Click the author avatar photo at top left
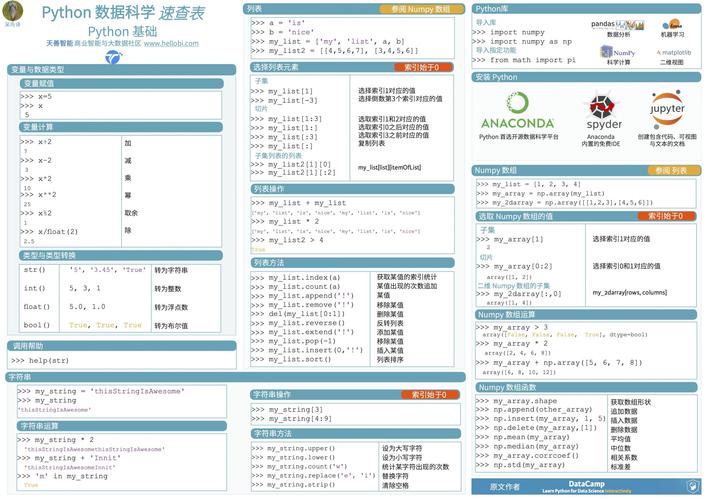This screenshot has height=500, width=707. coord(12,11)
